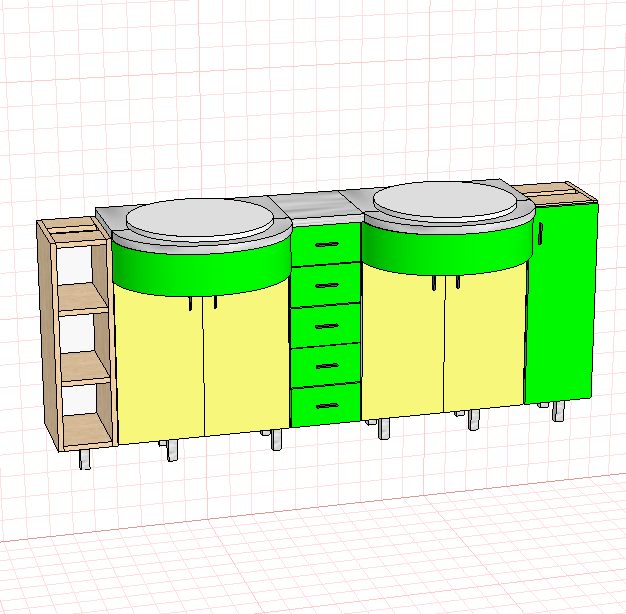Select left yellow door of the left vanity
Image resolution: width=626 pixels, height=614 pixels.
coord(160,367)
